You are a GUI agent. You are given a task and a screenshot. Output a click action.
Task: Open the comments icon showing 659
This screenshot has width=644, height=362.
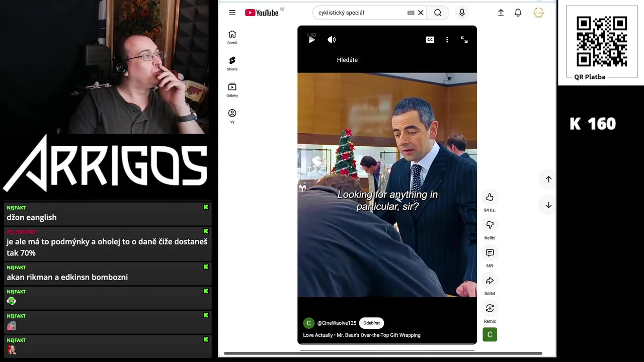(490, 252)
